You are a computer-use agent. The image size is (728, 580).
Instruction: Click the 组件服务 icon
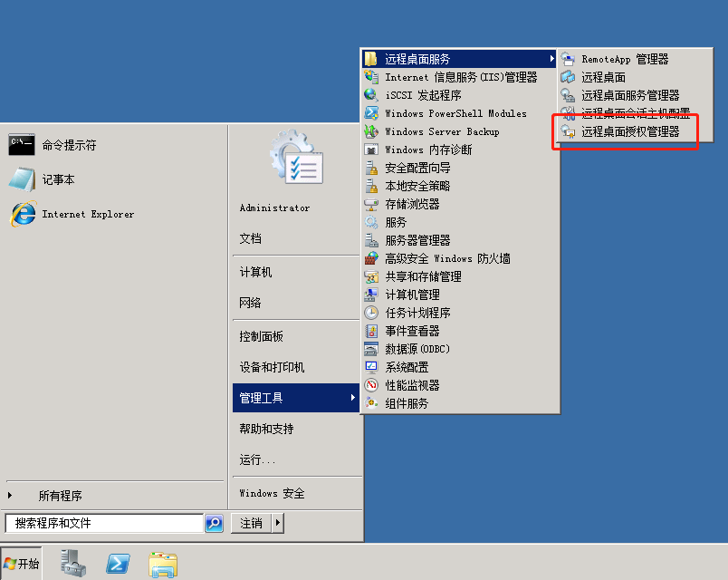click(x=370, y=403)
